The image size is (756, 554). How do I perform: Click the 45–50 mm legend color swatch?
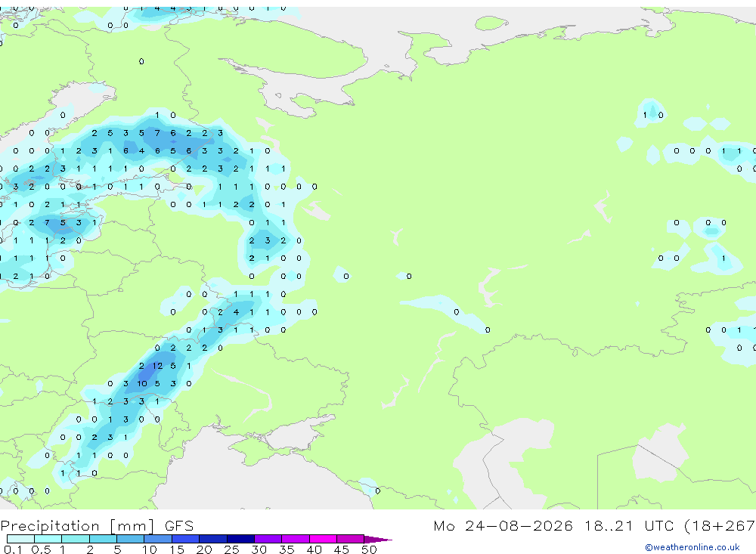pos(351,539)
